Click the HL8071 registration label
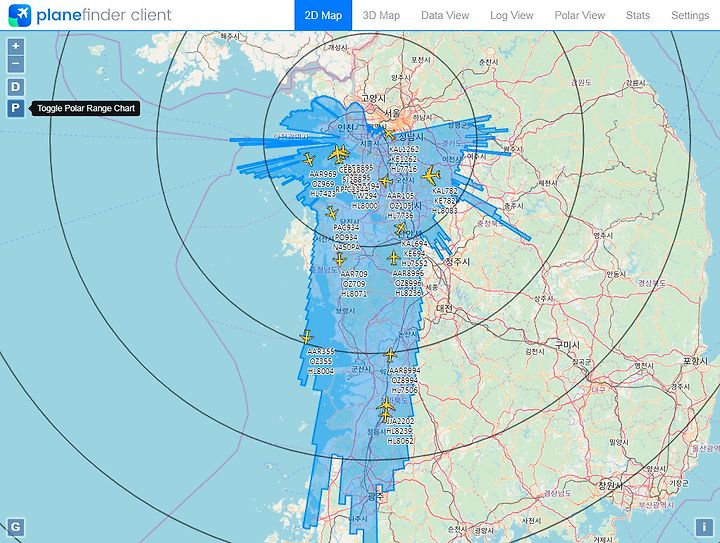720x543 pixels. pos(354,294)
